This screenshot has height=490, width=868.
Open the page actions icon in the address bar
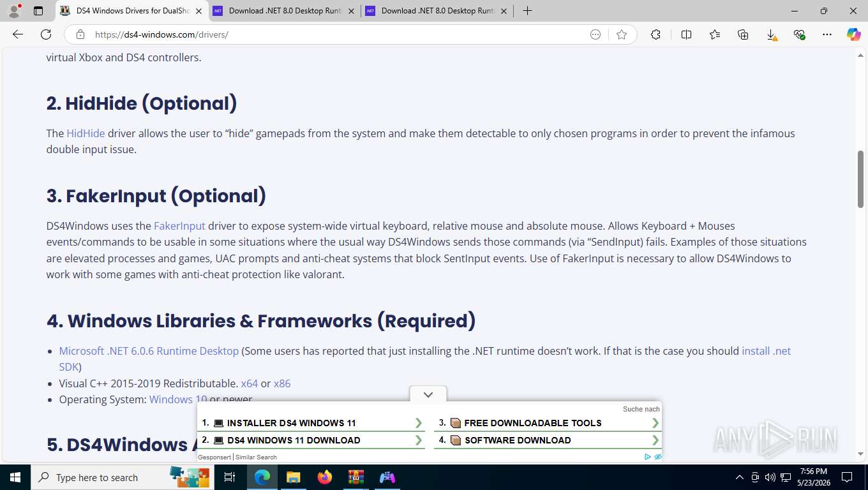[x=595, y=34]
